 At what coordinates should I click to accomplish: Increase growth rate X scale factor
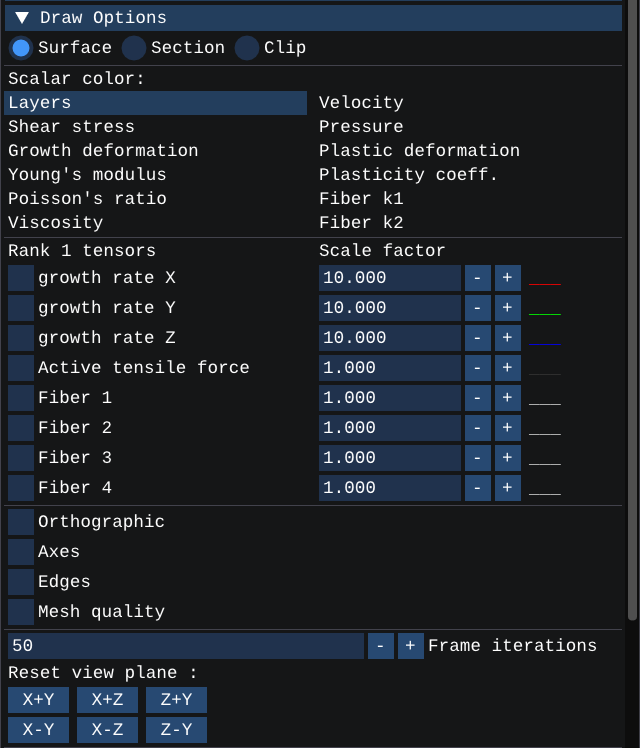point(508,278)
